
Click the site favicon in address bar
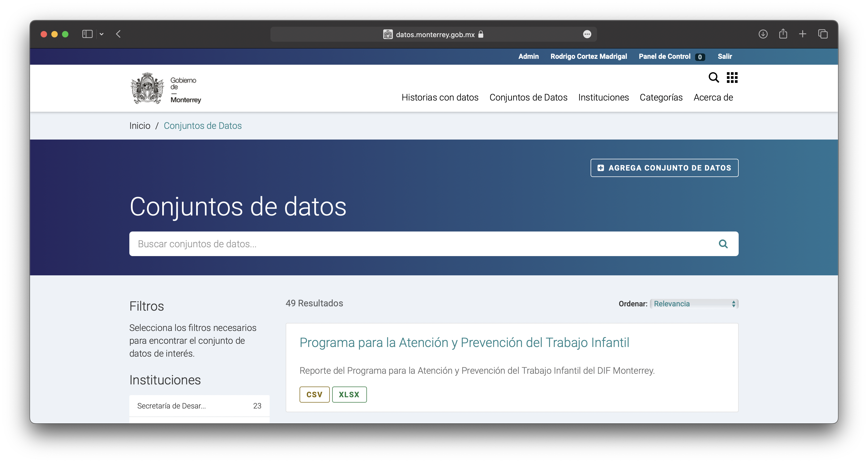388,34
